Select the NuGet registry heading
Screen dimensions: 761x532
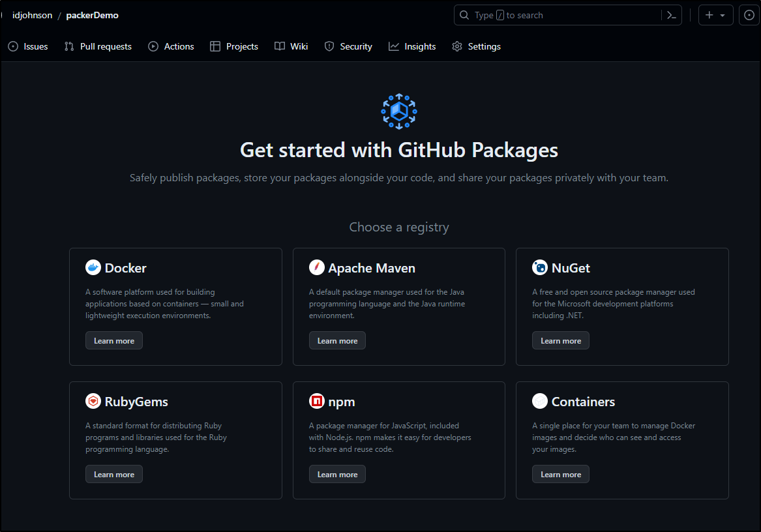tap(571, 268)
